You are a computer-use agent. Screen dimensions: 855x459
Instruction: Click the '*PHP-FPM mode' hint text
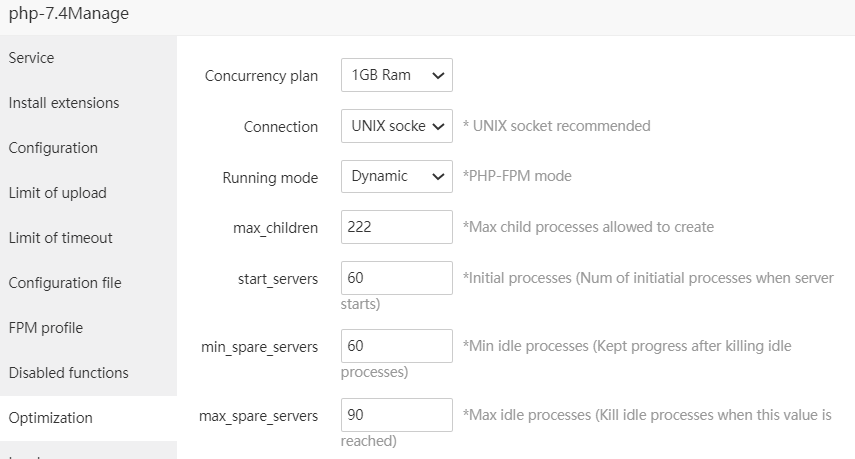tap(517, 177)
